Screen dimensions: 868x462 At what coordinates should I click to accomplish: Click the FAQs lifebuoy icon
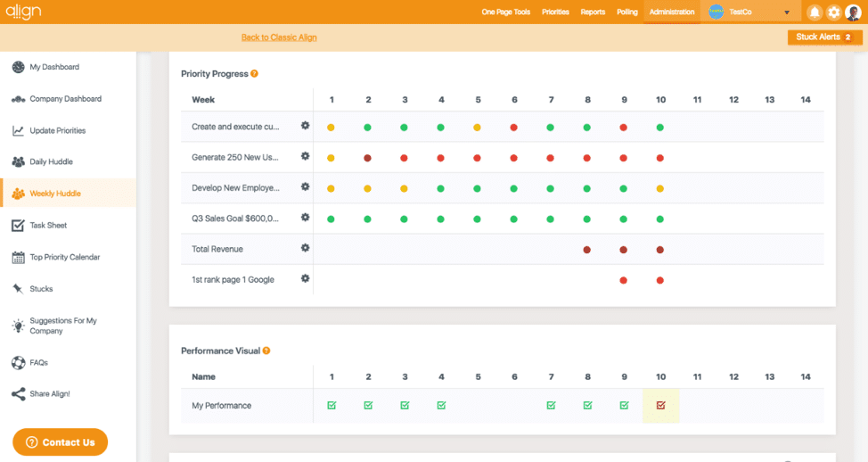(x=18, y=363)
